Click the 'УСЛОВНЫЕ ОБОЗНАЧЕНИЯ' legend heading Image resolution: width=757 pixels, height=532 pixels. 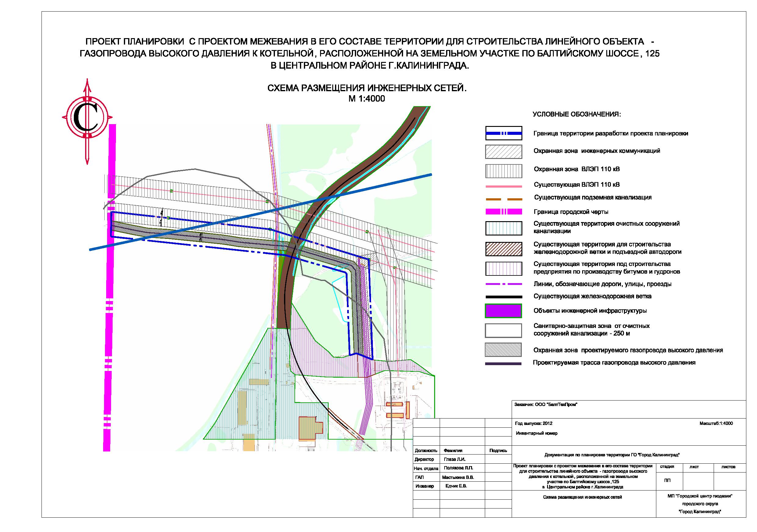[x=577, y=115]
